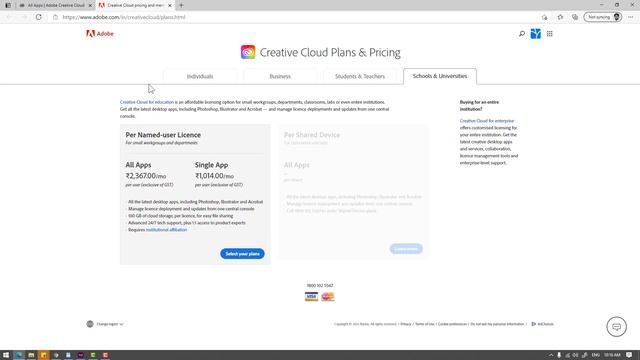Image resolution: width=640 pixels, height=360 pixels.
Task: Click the Select your plans button
Action: (242, 253)
